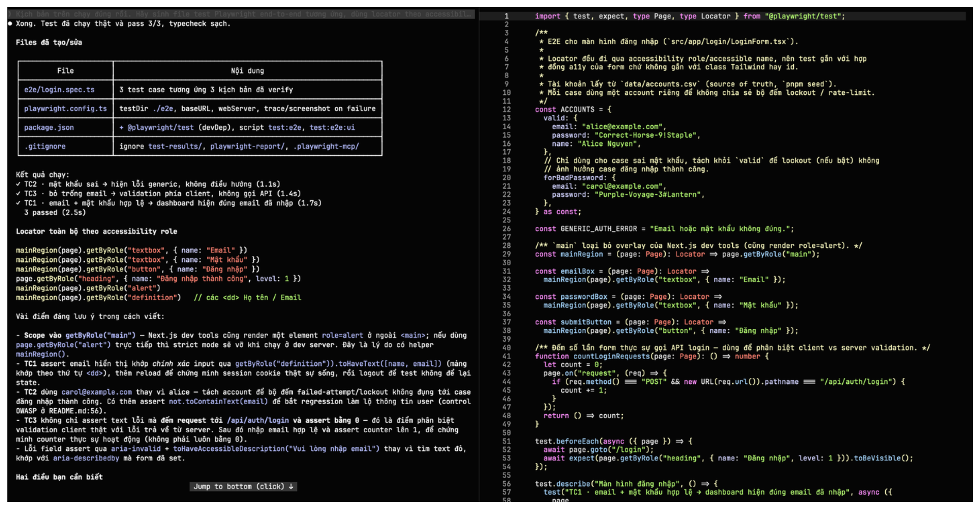980x509 pixels.
Task: Select the package.json cell in the files table
Action: pyautogui.click(x=49, y=127)
